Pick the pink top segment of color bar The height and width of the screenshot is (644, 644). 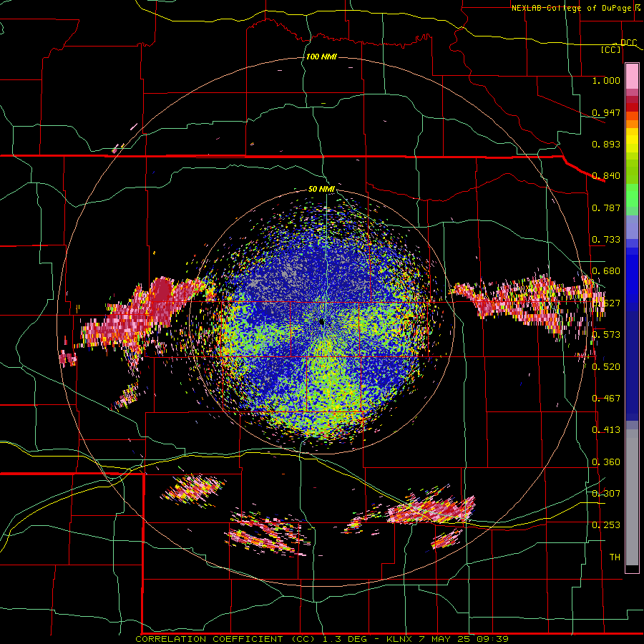pos(632,76)
